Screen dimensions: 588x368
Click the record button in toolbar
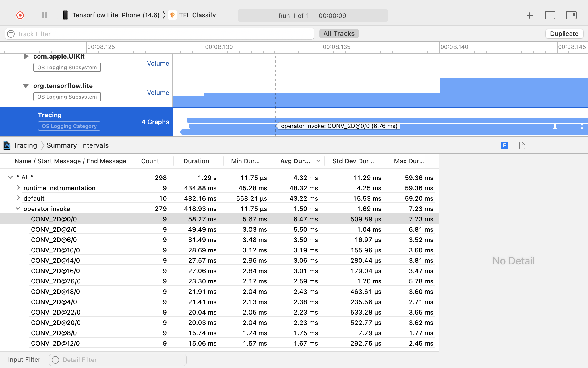[x=20, y=15]
